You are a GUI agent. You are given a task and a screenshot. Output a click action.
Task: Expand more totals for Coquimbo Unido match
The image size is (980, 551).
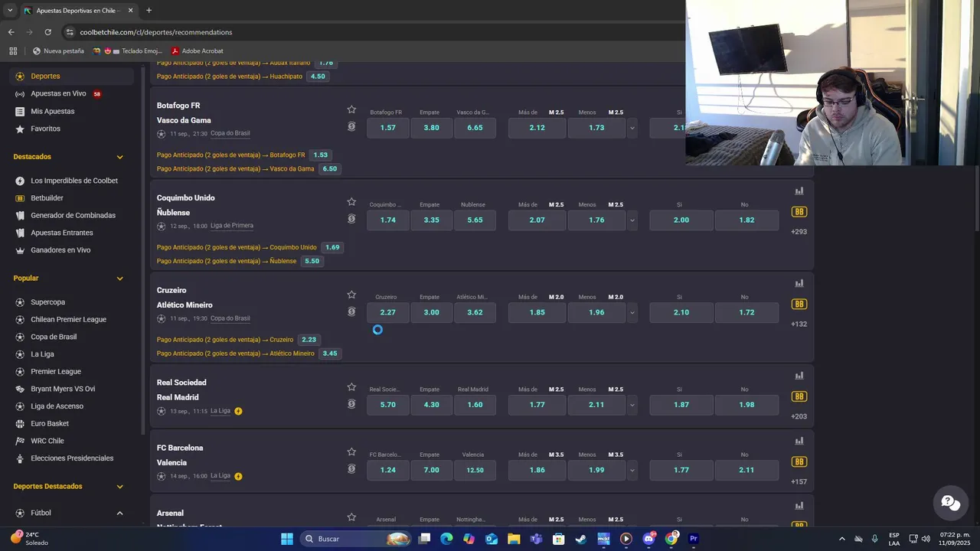point(632,220)
